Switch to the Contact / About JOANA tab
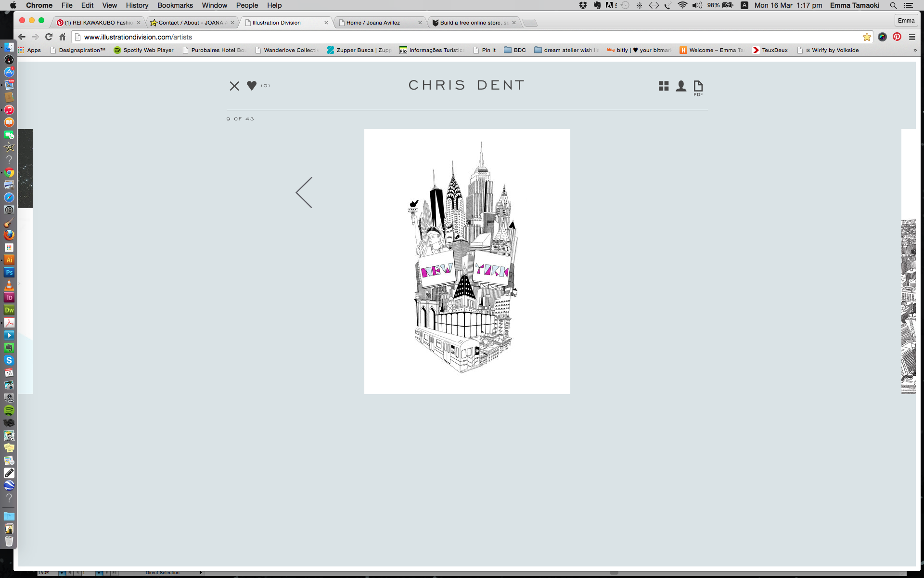This screenshot has width=924, height=578. pyautogui.click(x=192, y=23)
